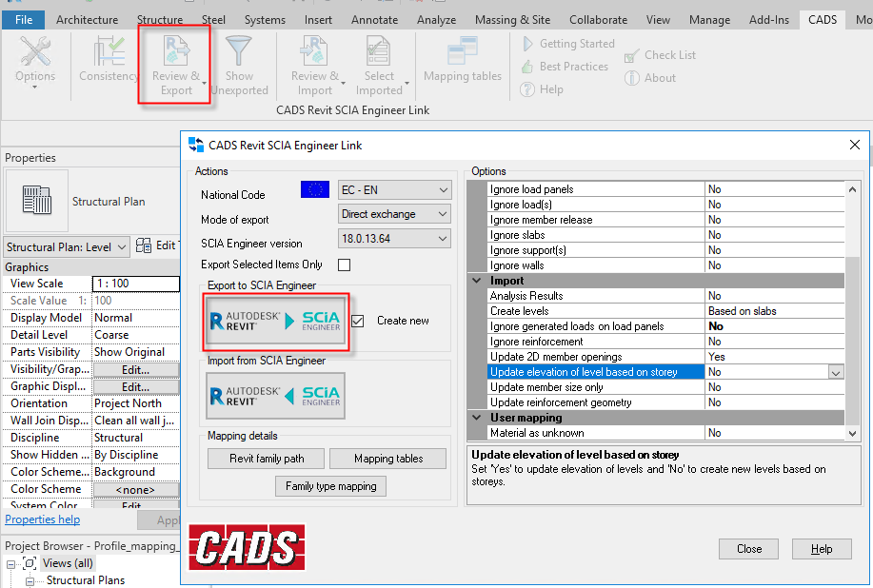Click the View Scale value field

tap(135, 284)
